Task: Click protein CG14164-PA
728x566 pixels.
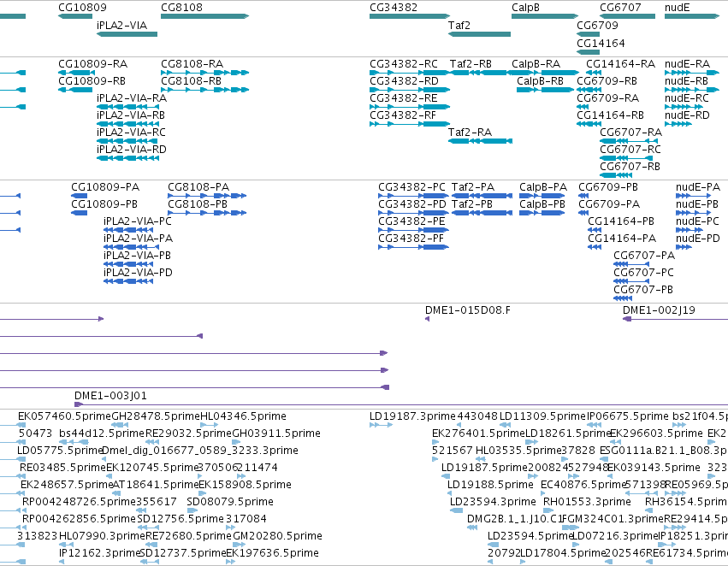Action: pyautogui.click(x=595, y=247)
